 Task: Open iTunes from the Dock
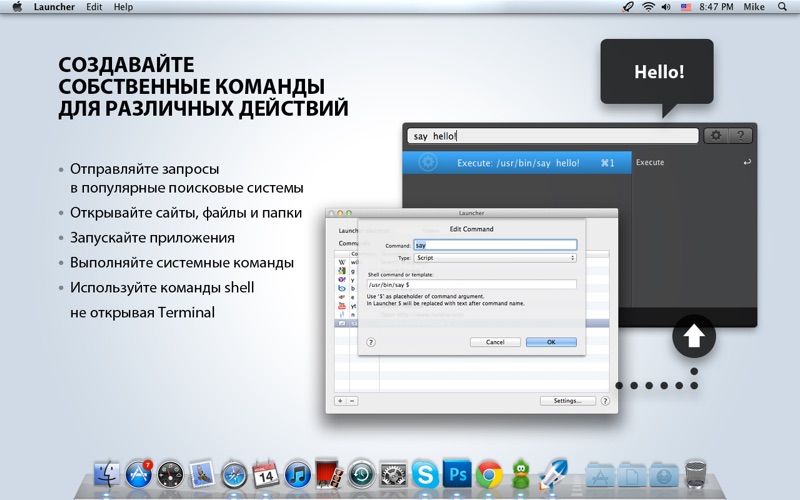297,474
